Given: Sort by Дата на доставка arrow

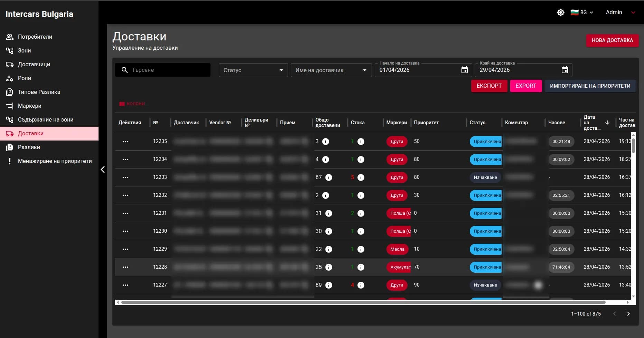Looking at the screenshot, I should [607, 123].
